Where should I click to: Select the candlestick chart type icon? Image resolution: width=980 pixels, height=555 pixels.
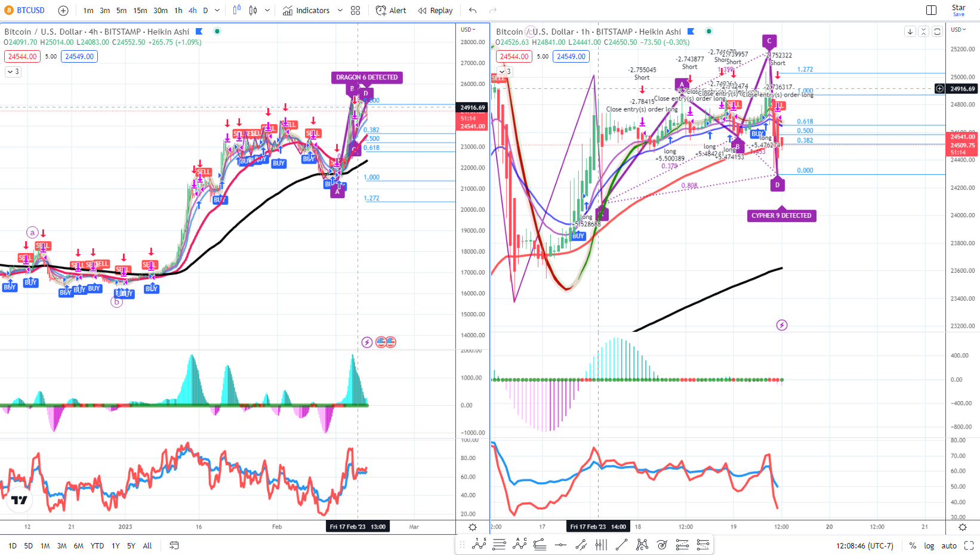pyautogui.click(x=253, y=10)
